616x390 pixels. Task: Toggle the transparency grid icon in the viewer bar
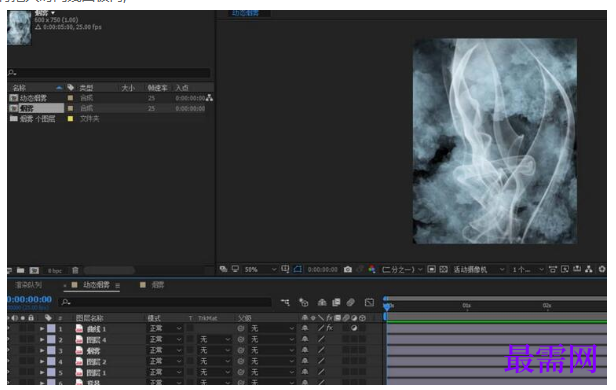point(443,269)
